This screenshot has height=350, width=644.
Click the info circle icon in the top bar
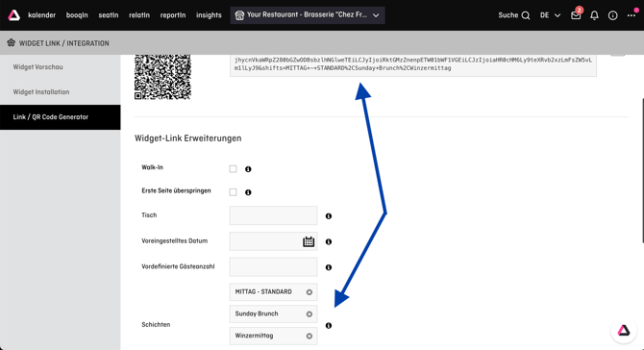tap(613, 15)
